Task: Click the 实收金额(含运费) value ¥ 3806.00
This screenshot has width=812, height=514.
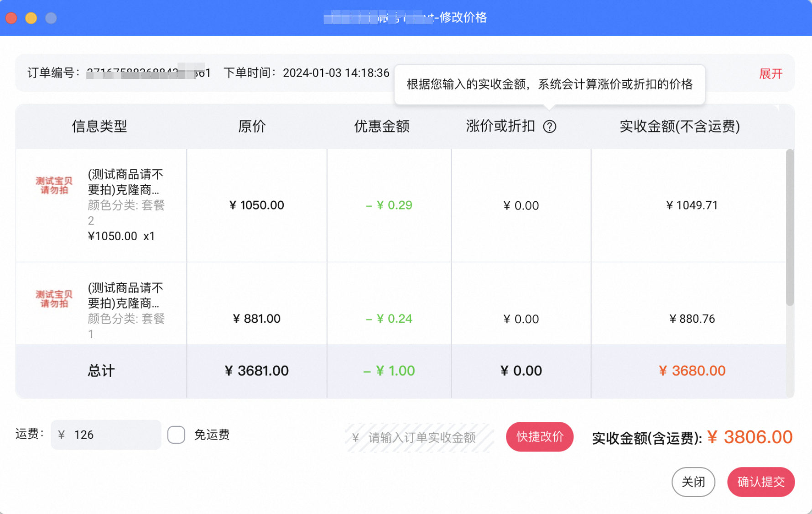Action: [x=750, y=437]
